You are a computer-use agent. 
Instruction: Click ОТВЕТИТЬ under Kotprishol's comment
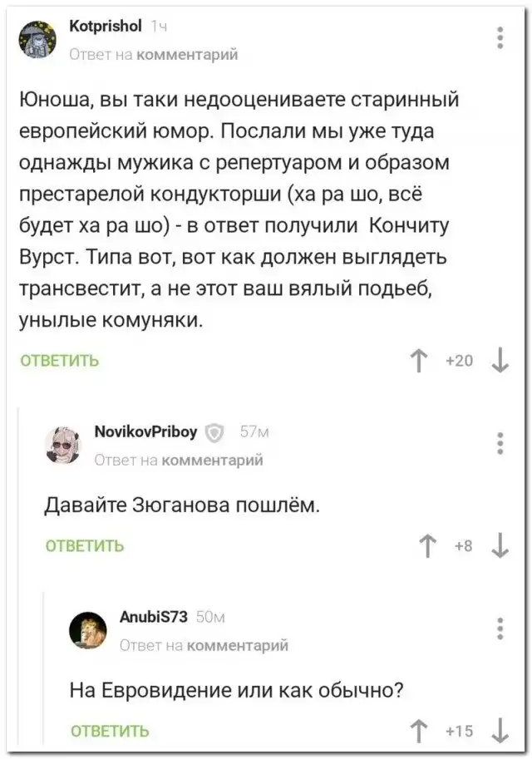pos(60,361)
